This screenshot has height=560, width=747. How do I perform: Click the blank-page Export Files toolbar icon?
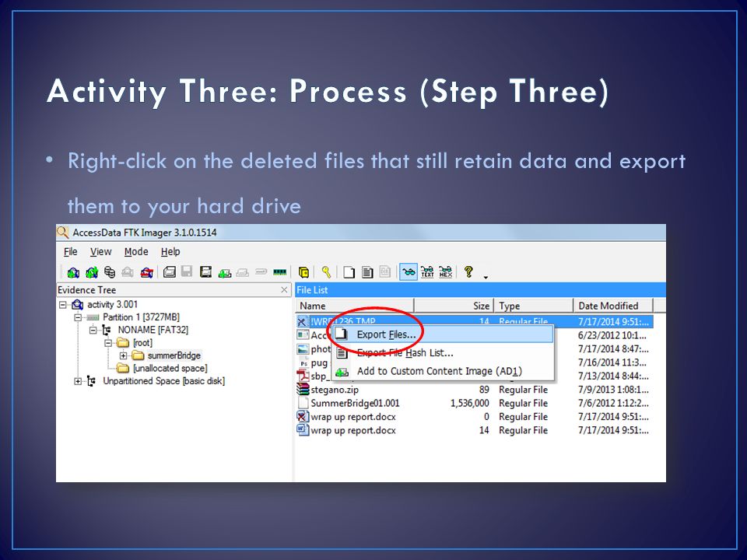click(x=349, y=272)
